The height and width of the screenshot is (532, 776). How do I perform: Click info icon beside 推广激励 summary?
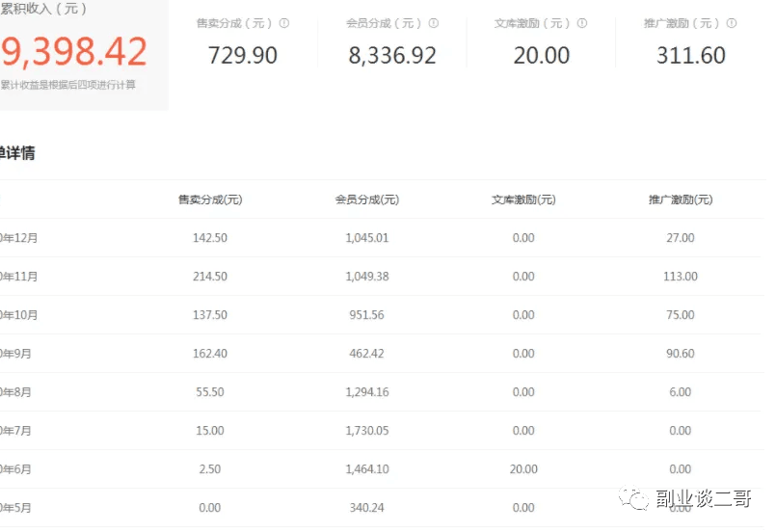(732, 23)
